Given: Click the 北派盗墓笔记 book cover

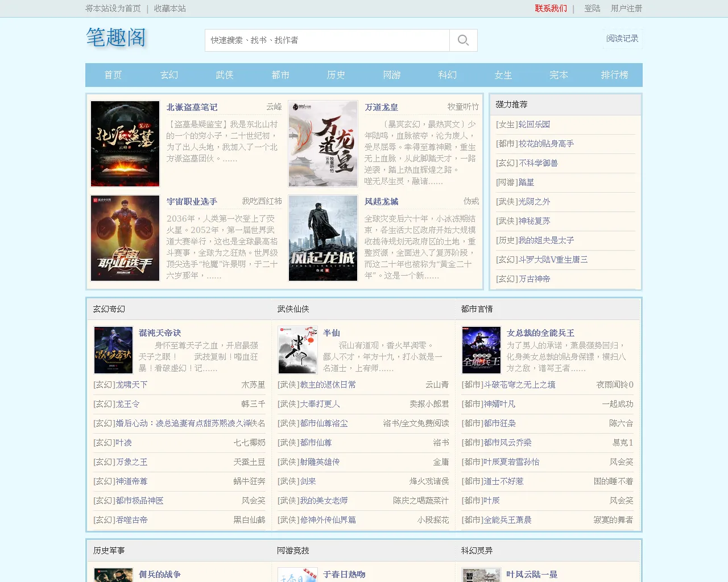Looking at the screenshot, I should 125,144.
